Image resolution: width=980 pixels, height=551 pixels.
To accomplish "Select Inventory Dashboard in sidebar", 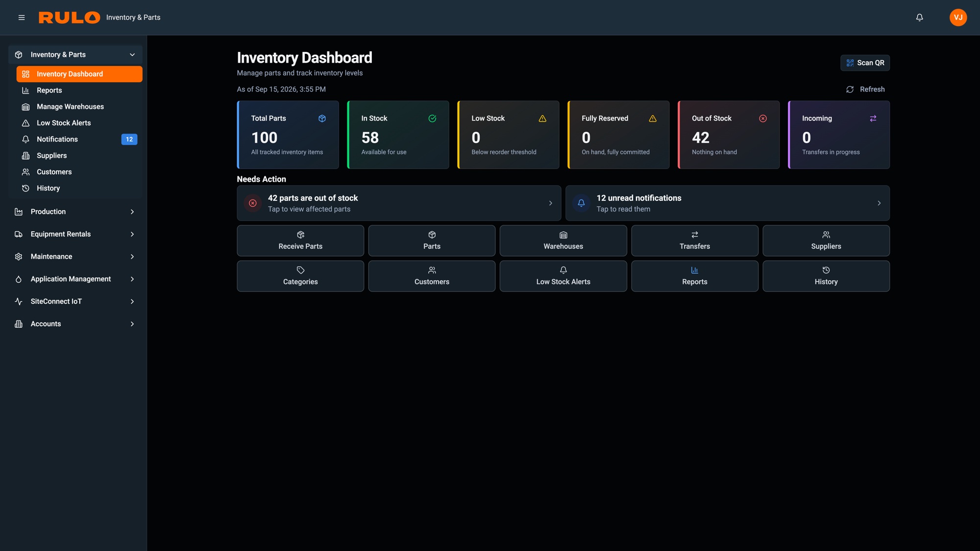I will tap(79, 74).
